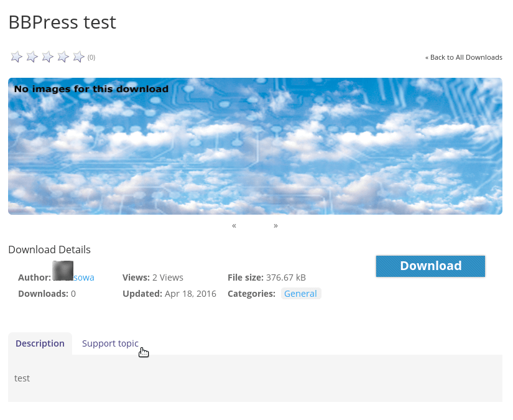Click the 'test' description text
This screenshot has height=420, width=513.
[x=22, y=378]
